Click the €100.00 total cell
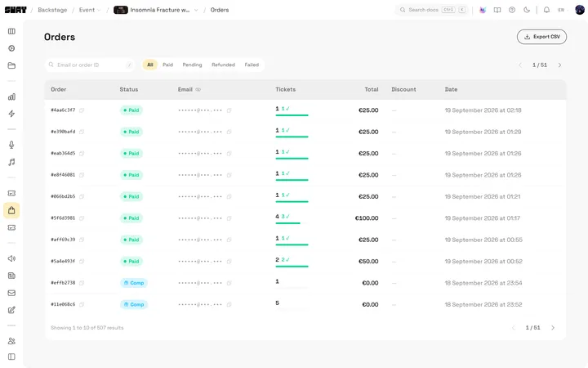Viewport: 588px width, 368px height. click(x=367, y=218)
